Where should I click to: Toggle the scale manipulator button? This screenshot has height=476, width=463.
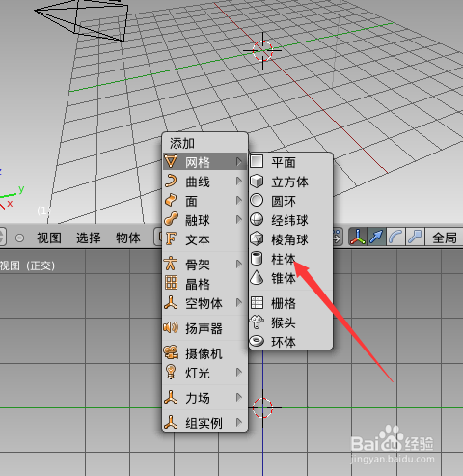click(415, 238)
